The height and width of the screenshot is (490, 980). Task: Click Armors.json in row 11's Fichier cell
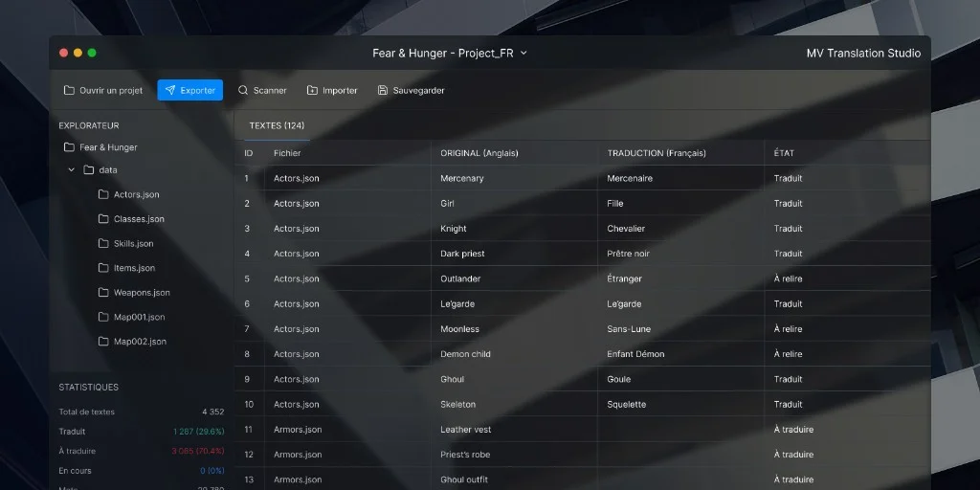[x=298, y=430]
